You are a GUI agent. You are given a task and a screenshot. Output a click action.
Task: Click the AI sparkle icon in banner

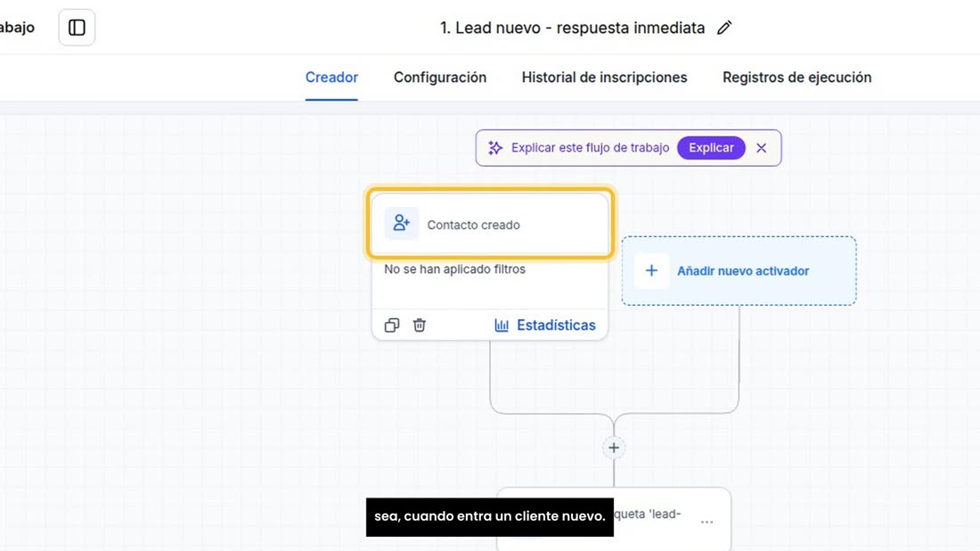click(x=495, y=148)
